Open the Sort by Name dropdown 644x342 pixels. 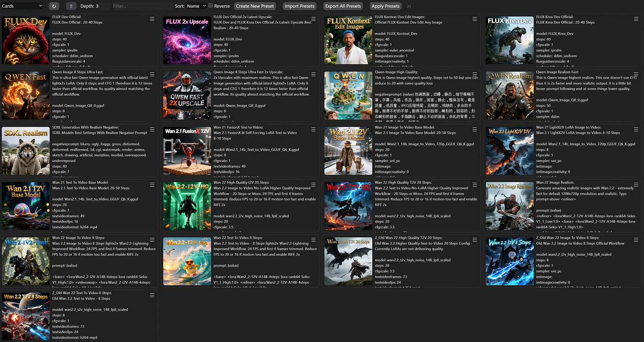196,6
